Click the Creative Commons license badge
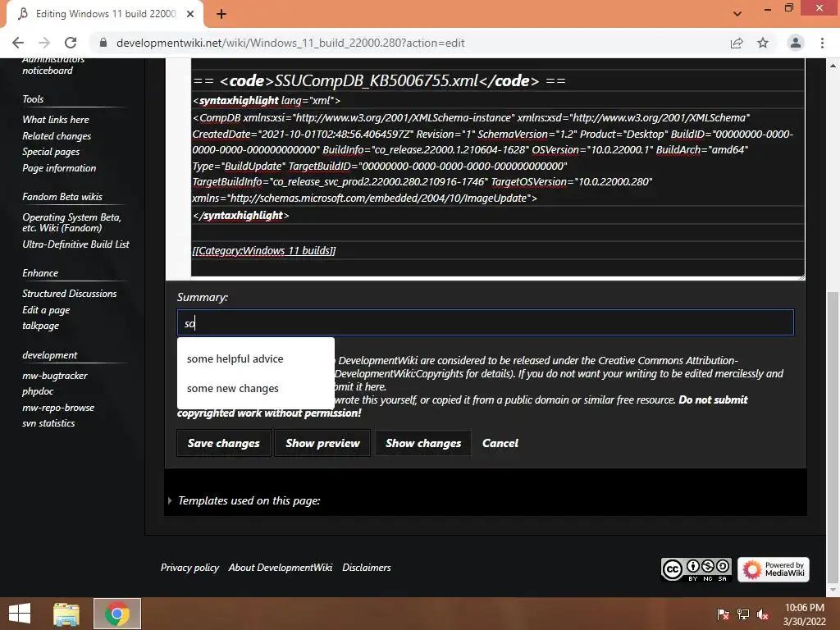This screenshot has width=840, height=630. tap(696, 569)
